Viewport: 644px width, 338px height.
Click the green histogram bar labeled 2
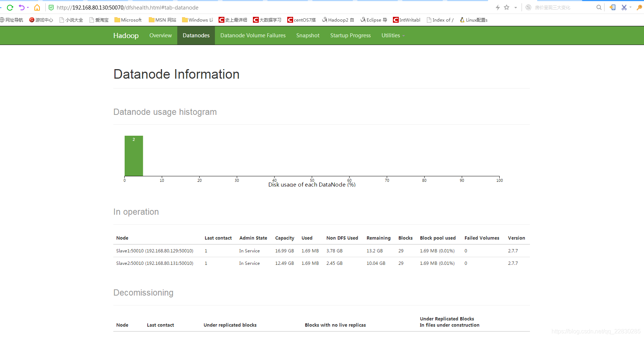pos(134,156)
